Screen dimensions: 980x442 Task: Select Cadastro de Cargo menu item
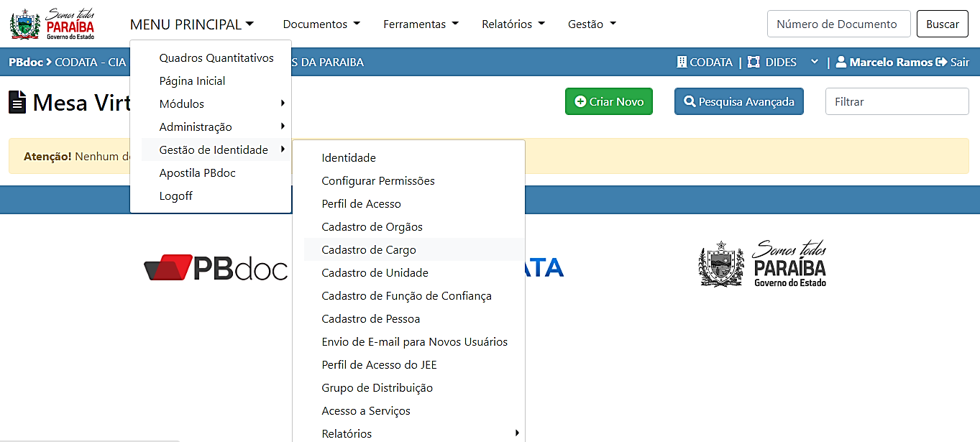369,250
